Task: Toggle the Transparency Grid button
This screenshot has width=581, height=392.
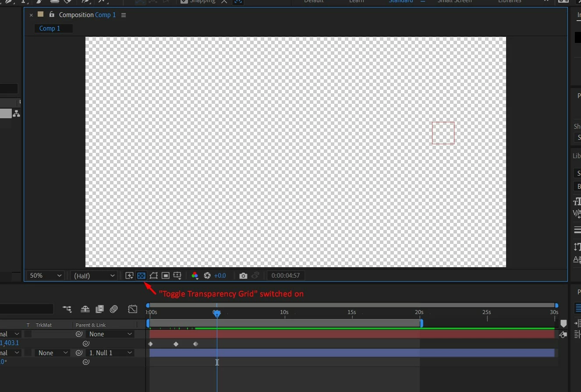Action: [x=141, y=275]
